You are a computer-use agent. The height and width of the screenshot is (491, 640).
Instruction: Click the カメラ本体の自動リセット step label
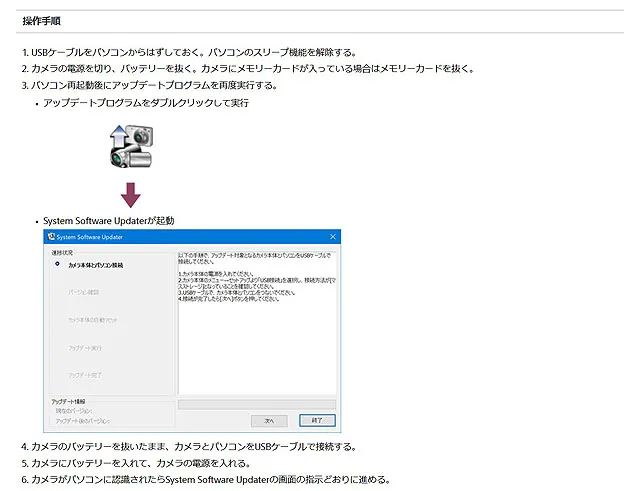93,320
